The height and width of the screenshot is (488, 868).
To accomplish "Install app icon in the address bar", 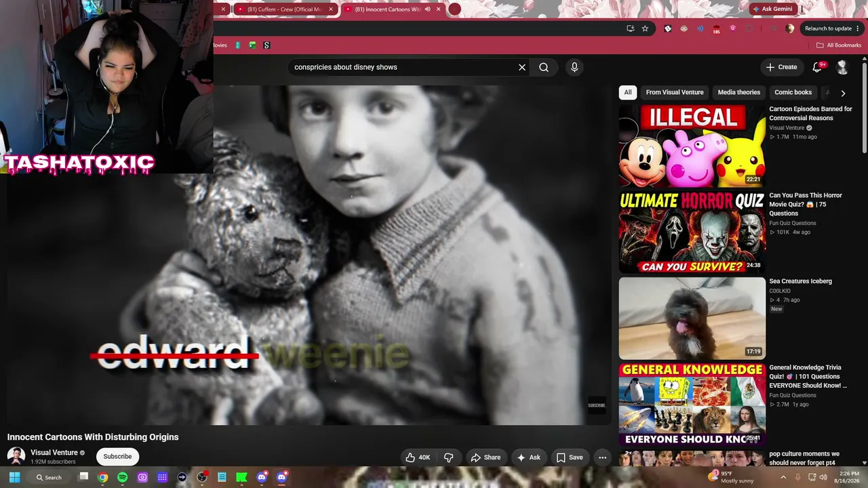I will 630,28.
